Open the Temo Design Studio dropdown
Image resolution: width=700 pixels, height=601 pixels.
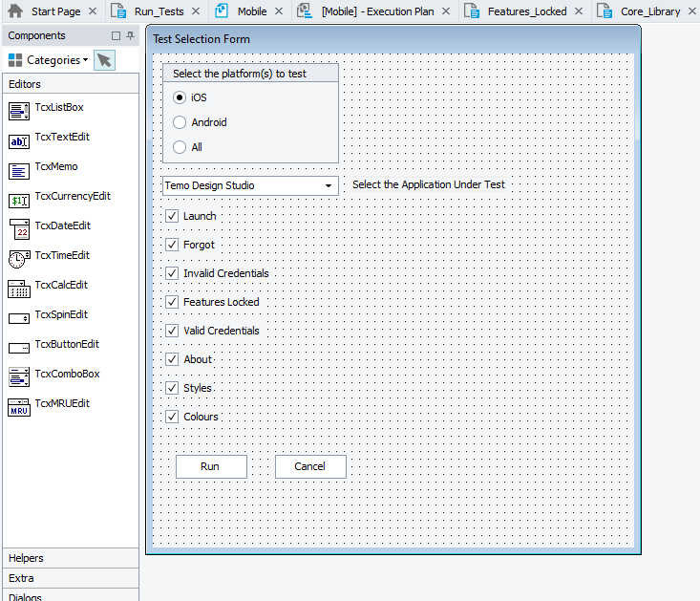[328, 185]
